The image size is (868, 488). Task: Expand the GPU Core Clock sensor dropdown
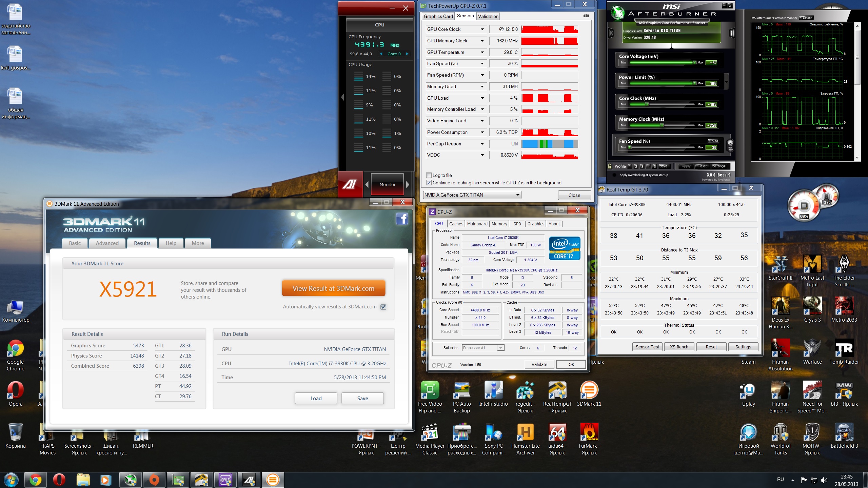482,29
